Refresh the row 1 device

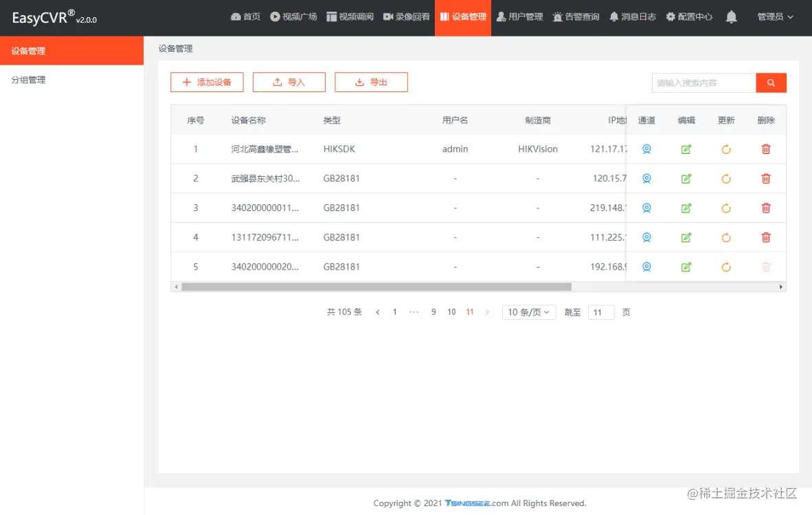click(726, 149)
